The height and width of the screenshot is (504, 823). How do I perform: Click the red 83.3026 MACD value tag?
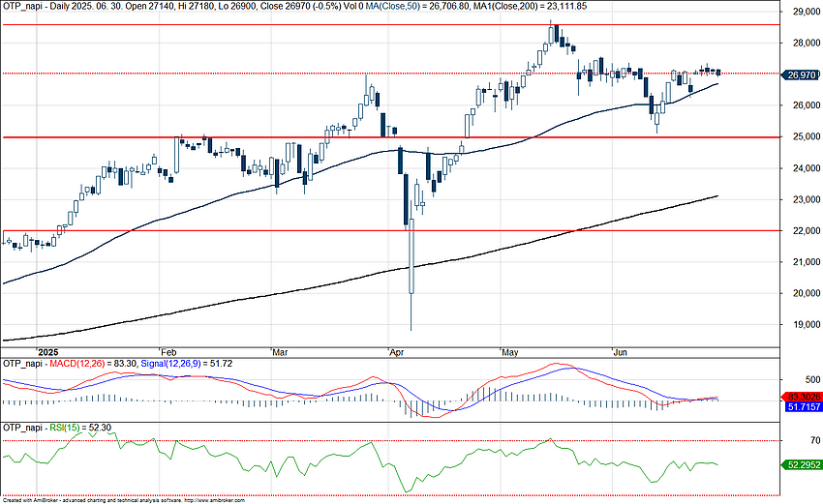coord(801,397)
